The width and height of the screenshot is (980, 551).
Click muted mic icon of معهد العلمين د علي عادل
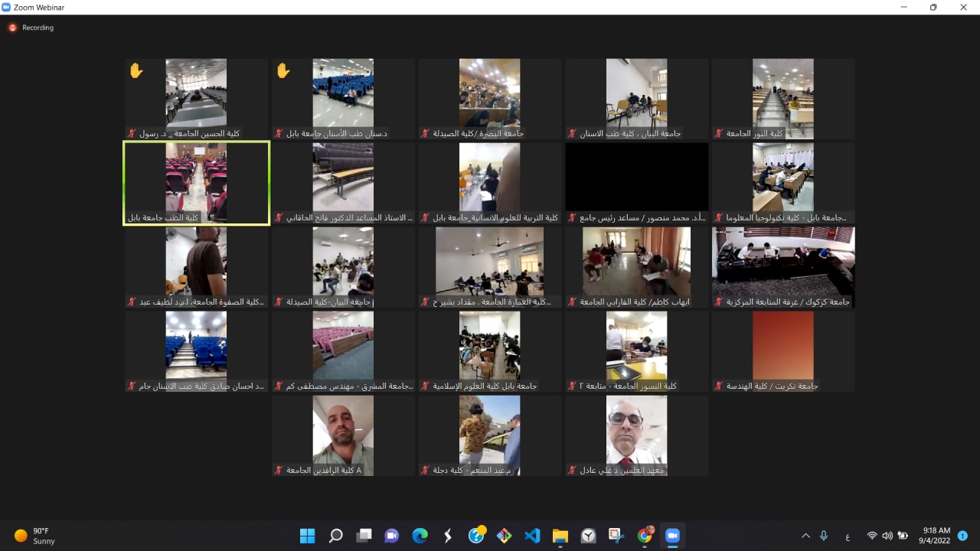click(x=571, y=470)
